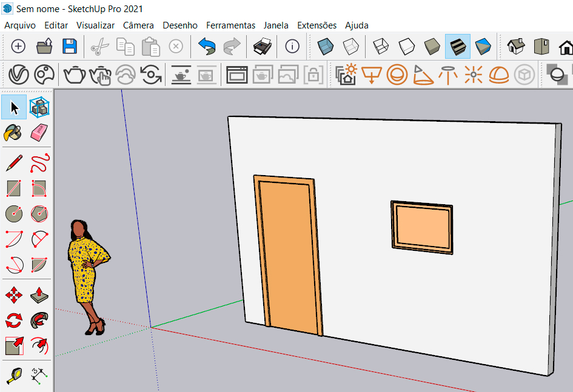Click the Delete circled-X toolbar icon
The height and width of the screenshot is (392, 573).
(x=176, y=47)
